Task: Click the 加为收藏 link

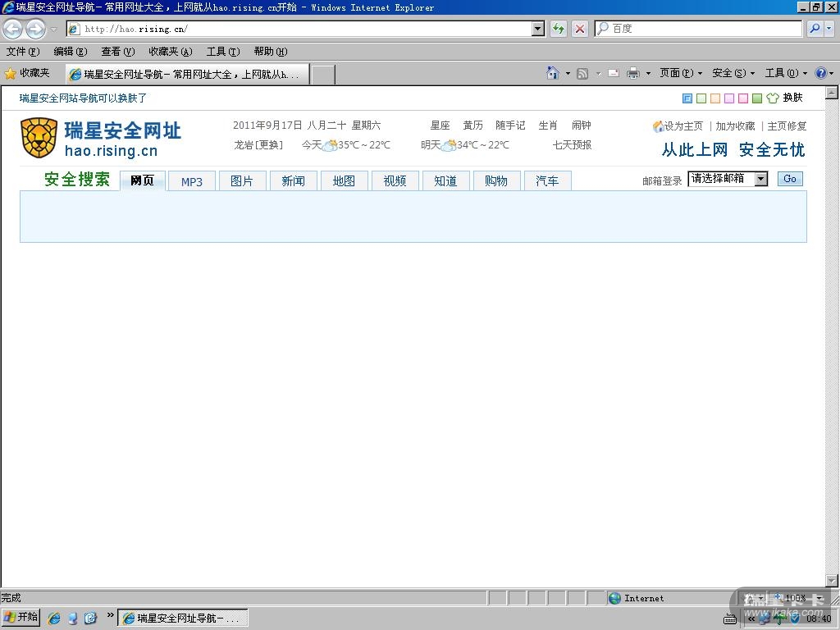Action: click(x=735, y=126)
